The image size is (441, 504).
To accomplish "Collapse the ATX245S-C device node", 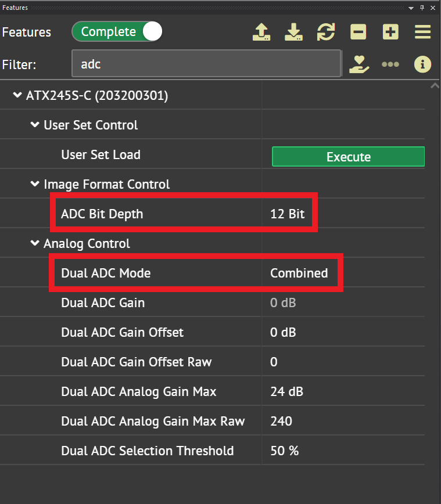I will click(17, 96).
